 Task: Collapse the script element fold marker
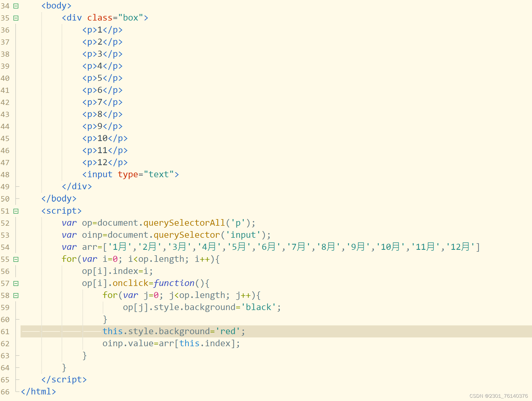[x=16, y=211]
